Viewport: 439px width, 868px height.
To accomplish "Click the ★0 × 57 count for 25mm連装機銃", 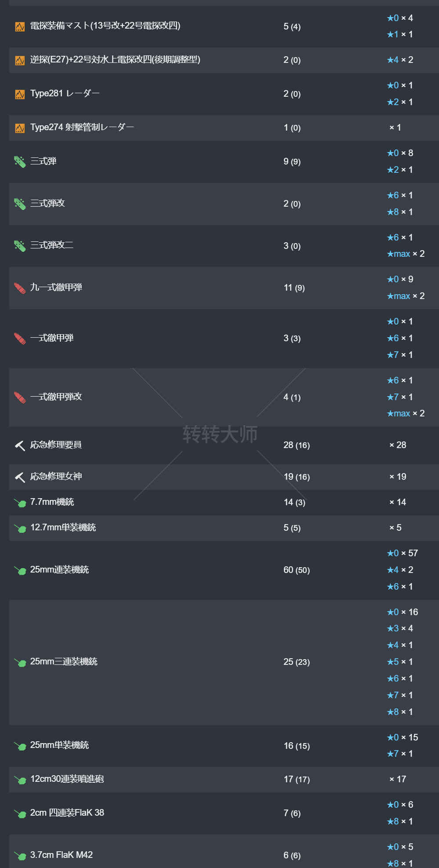I will [402, 553].
